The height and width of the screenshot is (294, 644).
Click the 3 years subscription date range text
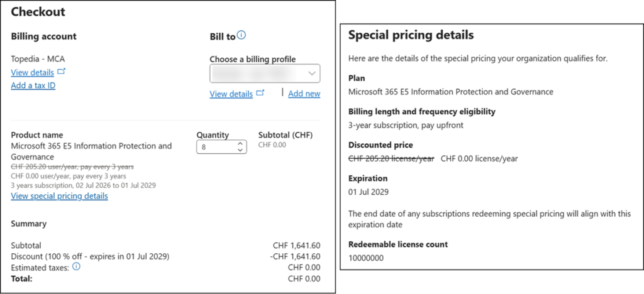pos(84,185)
